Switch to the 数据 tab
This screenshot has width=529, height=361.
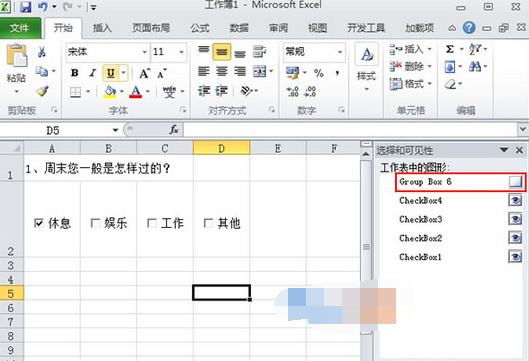click(239, 28)
